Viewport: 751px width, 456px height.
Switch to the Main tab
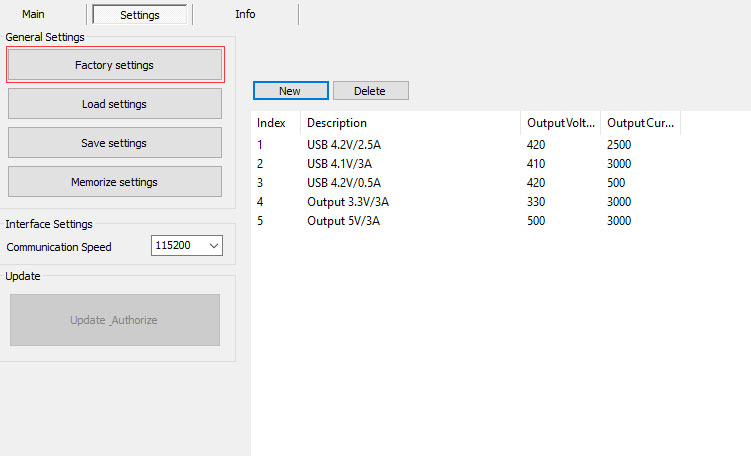pos(34,14)
